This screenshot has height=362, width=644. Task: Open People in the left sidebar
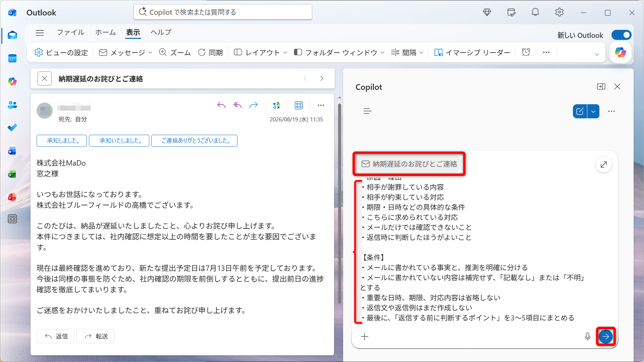[12, 105]
